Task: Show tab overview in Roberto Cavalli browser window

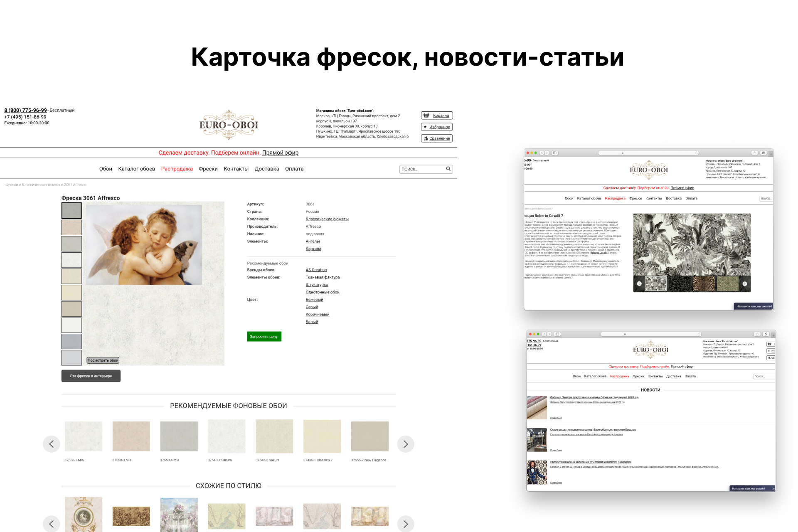Action: pyautogui.click(x=764, y=153)
